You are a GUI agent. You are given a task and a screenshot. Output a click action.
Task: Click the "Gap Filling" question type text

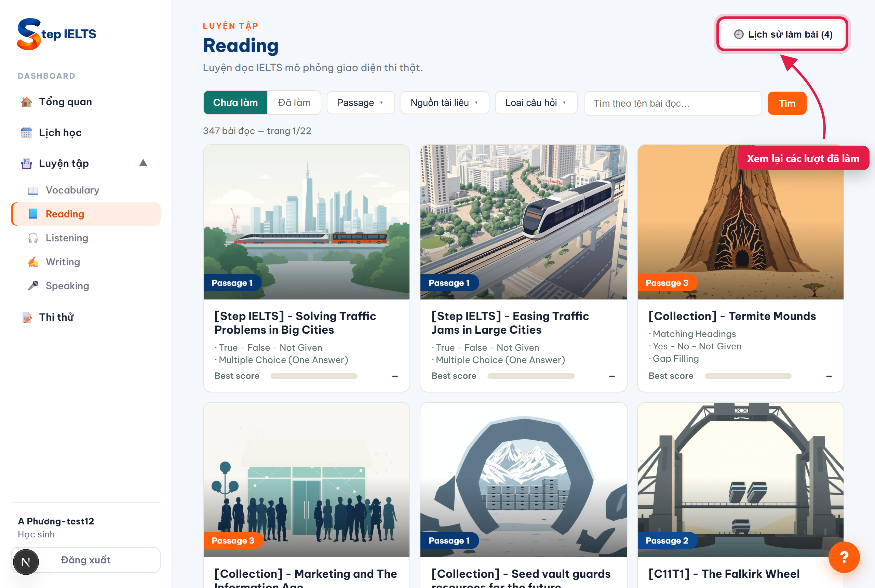676,359
